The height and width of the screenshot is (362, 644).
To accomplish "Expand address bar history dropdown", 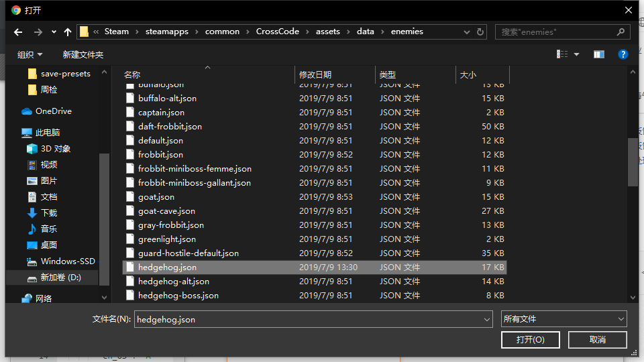I will pos(467,32).
